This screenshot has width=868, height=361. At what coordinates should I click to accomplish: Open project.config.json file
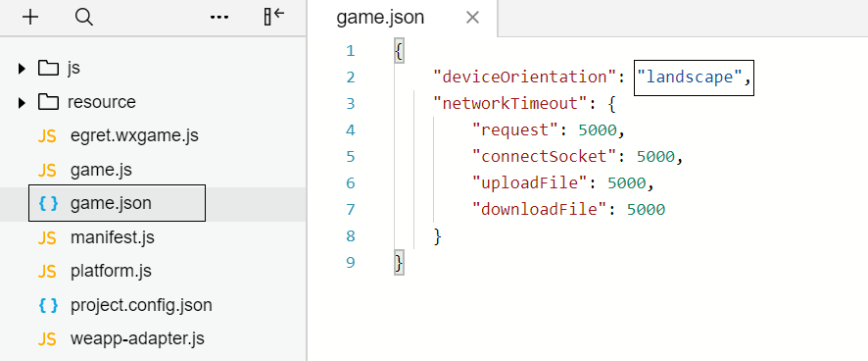pyautogui.click(x=141, y=305)
